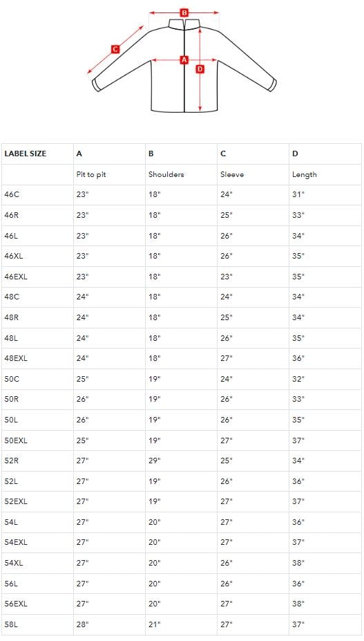Select the 56EXL size row label
The image size is (364, 641).
(16, 604)
